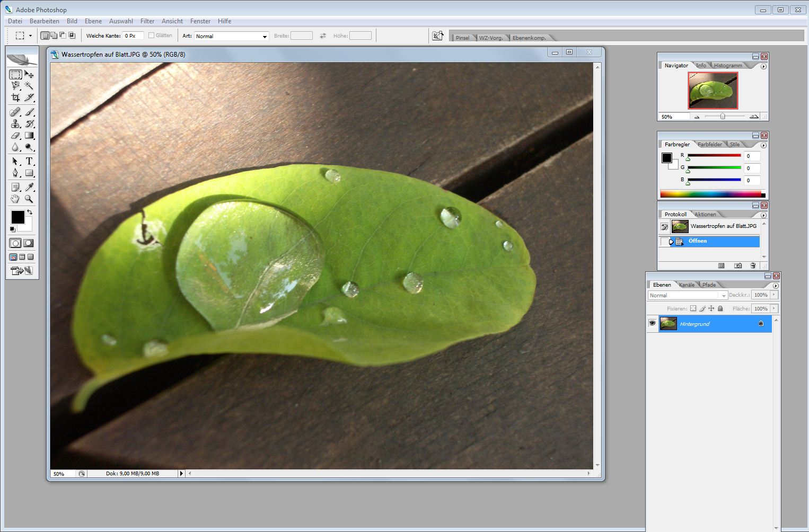This screenshot has width=809, height=532.
Task: Select the Eraser tool
Action: pyautogui.click(x=15, y=136)
